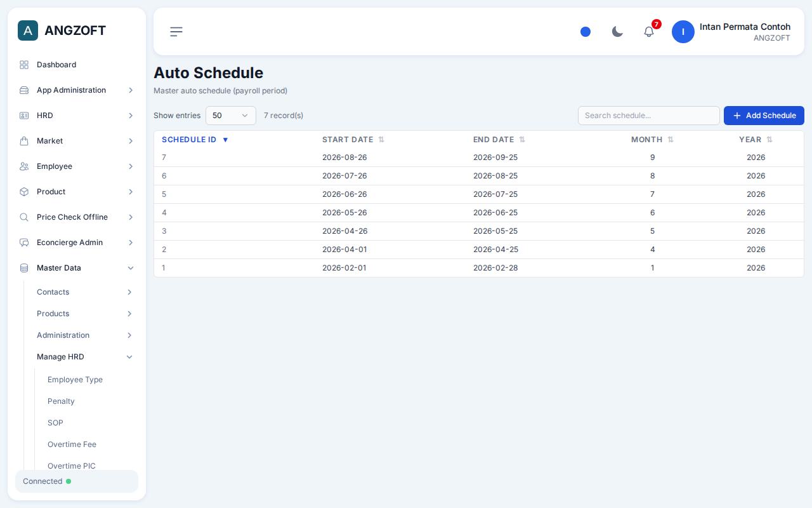The image size is (812, 508).
Task: Open Contacts submenu item
Action: (85, 292)
